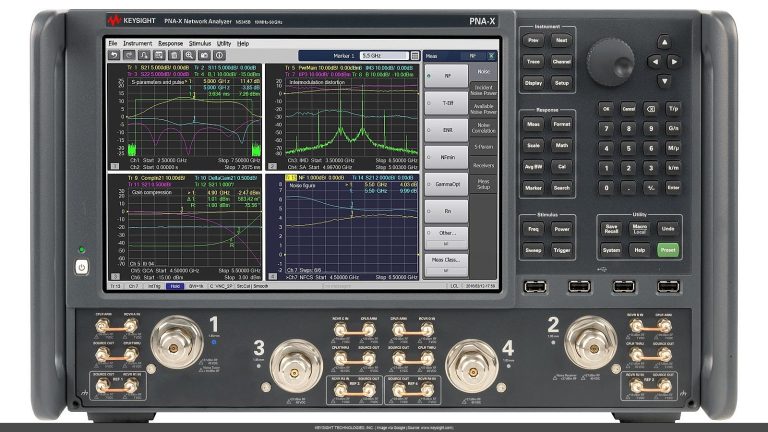Click the trash can delete icon in the toolbar
Viewport: 768px width, 432px height.
[174, 55]
